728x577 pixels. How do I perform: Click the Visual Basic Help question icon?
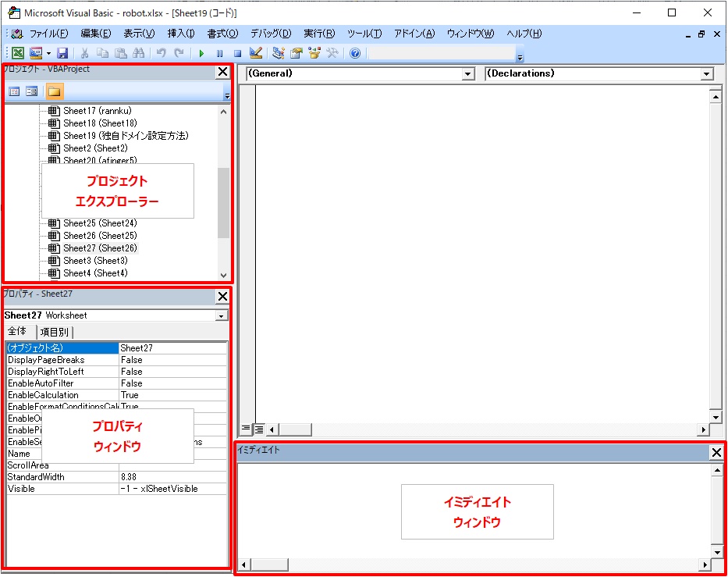(x=355, y=53)
